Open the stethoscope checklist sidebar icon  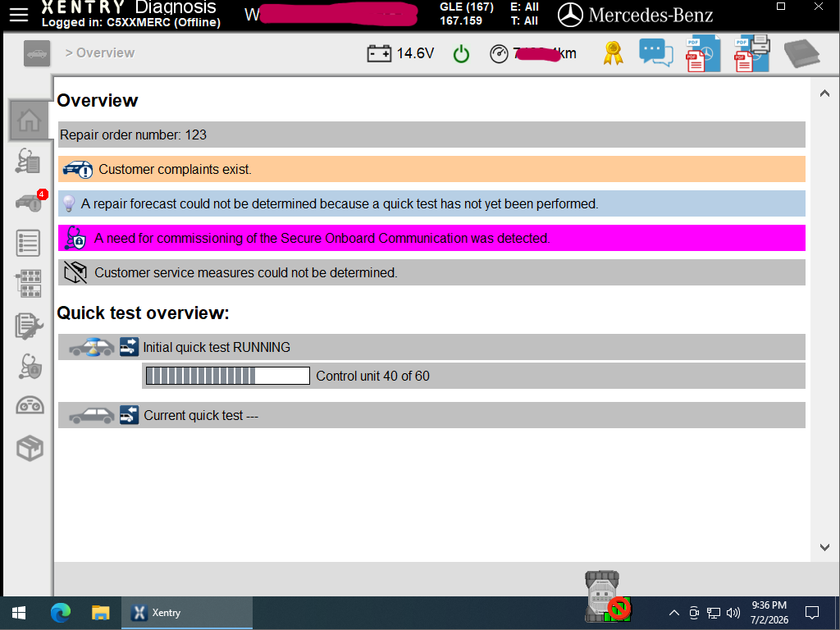point(28,161)
